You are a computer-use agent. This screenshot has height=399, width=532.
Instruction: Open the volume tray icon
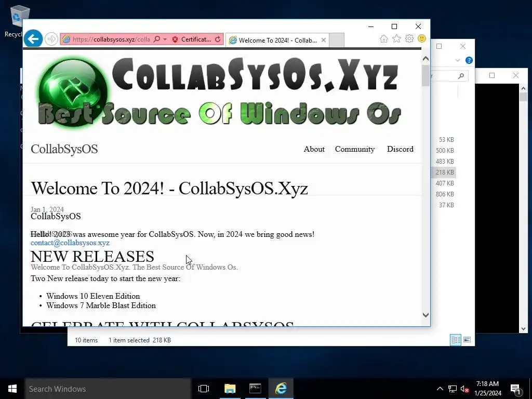(x=465, y=389)
